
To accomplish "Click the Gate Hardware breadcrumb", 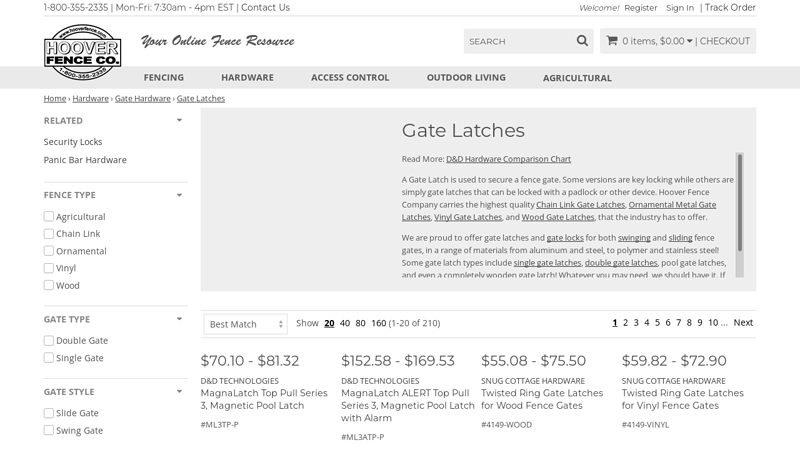I will point(142,98).
